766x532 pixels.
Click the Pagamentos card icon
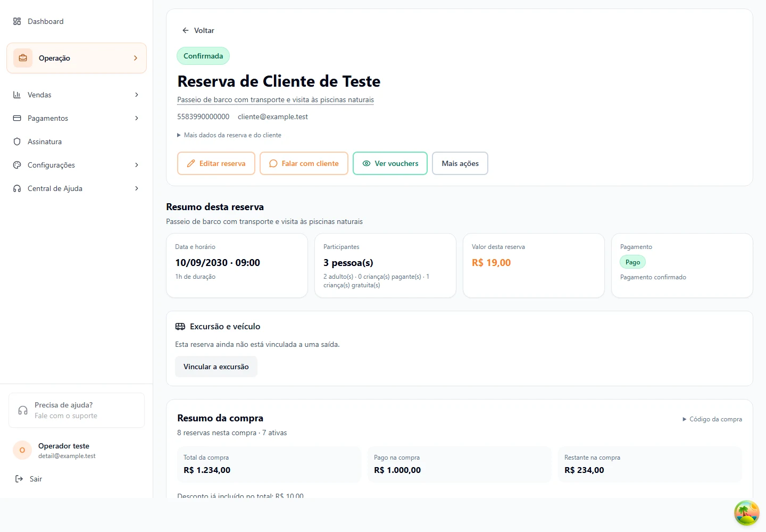coord(17,118)
